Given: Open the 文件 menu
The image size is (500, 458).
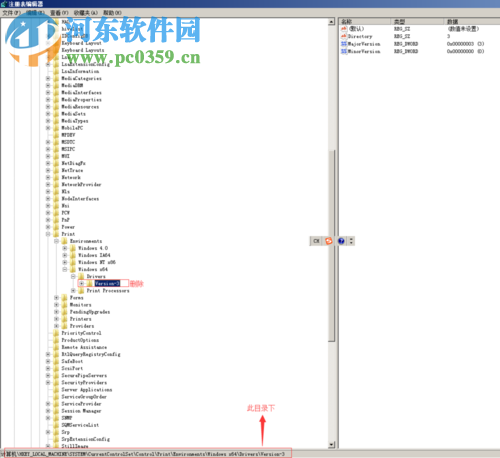Looking at the screenshot, I should coord(11,13).
